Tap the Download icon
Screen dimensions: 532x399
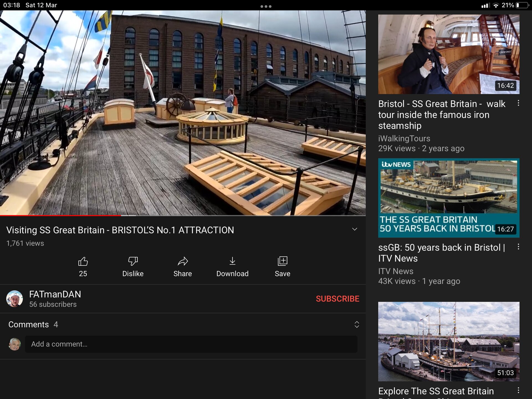point(232,261)
